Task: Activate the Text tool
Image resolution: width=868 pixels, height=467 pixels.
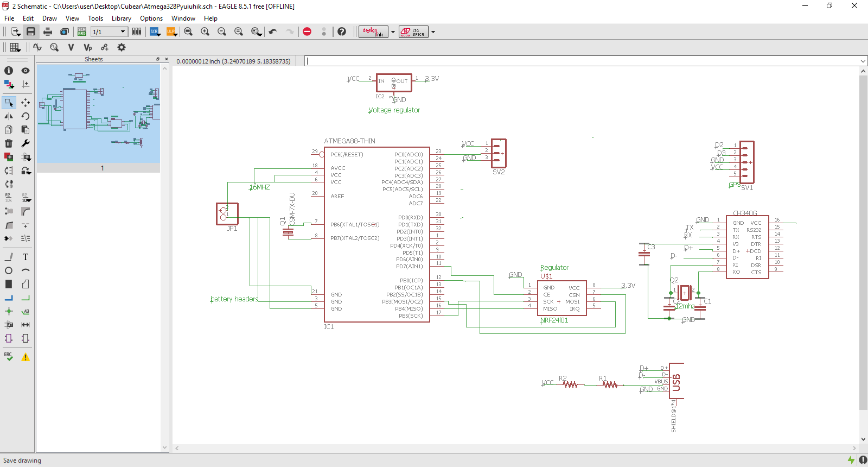Action: click(x=25, y=257)
